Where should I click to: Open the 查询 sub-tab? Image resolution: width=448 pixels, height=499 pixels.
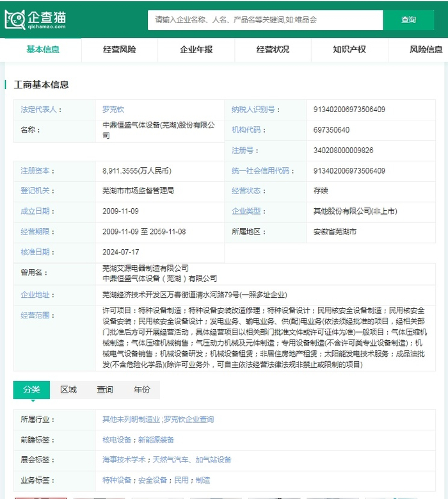pos(105,389)
